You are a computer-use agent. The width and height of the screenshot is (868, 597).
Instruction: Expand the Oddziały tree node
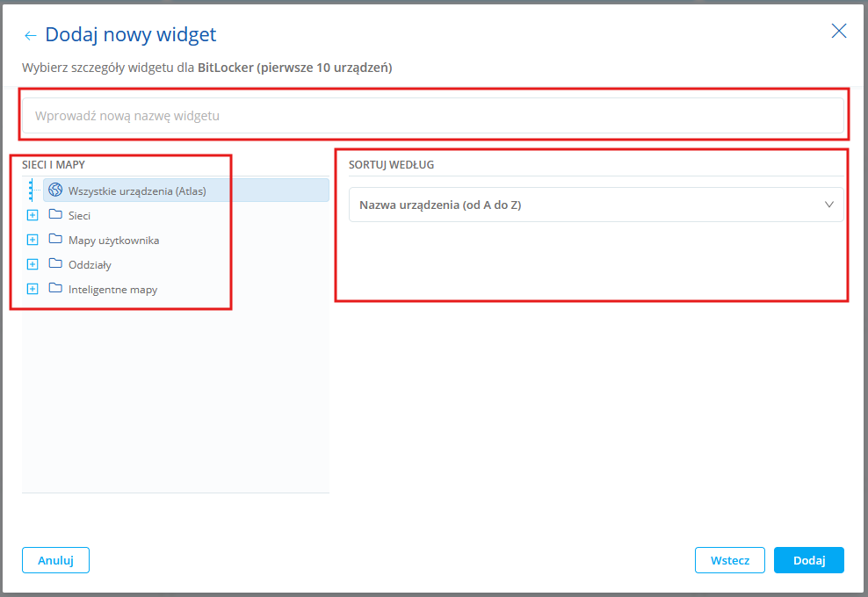[x=33, y=264]
